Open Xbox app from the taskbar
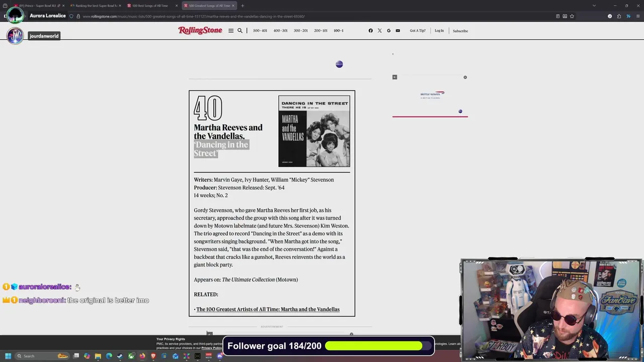 pos(131,356)
